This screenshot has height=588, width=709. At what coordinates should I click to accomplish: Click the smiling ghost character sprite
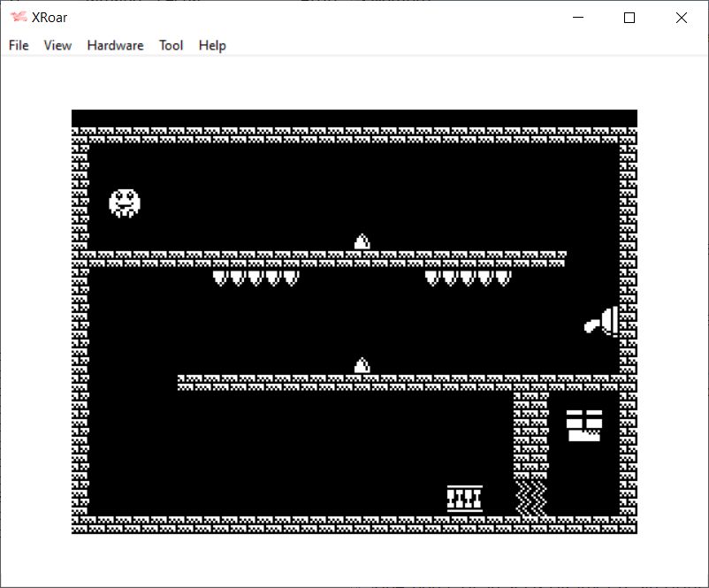click(x=125, y=203)
